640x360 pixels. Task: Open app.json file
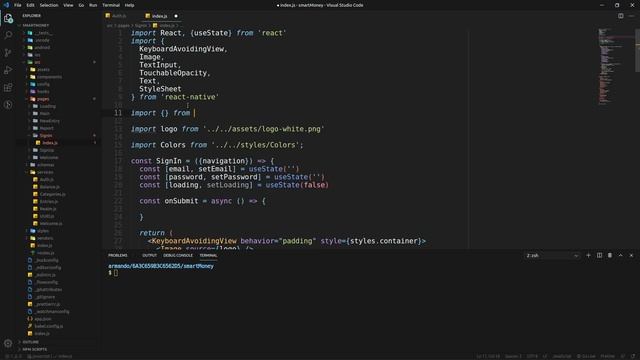pos(43,319)
